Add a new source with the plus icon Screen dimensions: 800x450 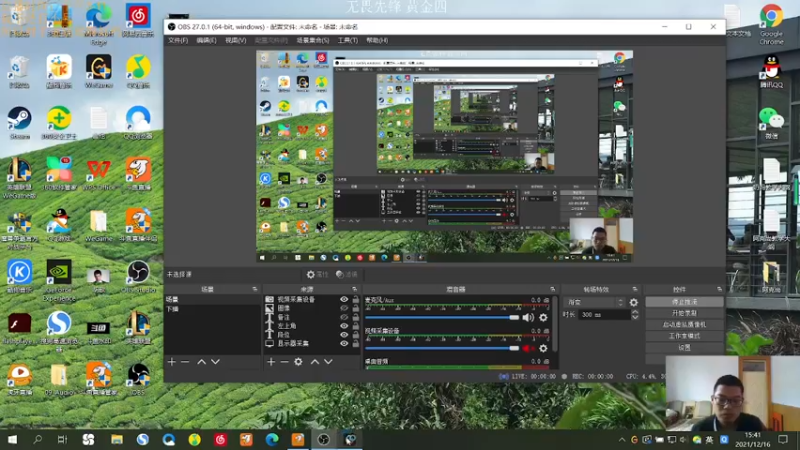[271, 362]
